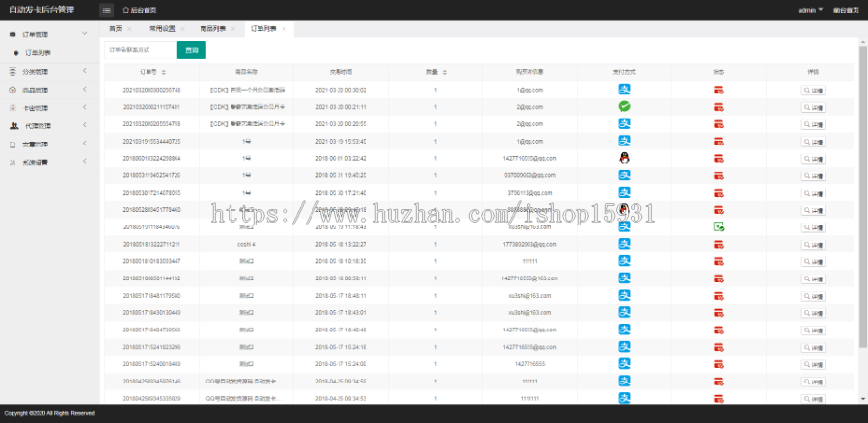Viewport: 868px width, 423px height.
Task: Click Alipay icon in the 1773892003@qq.com row
Action: coord(624,244)
